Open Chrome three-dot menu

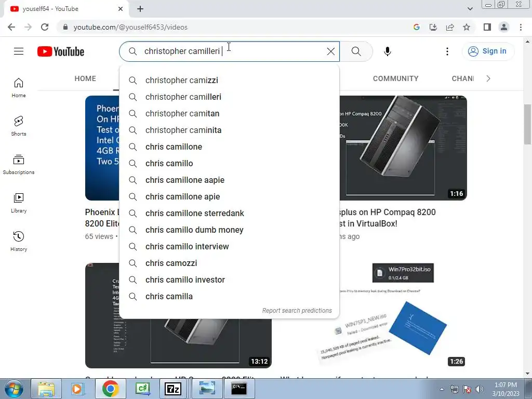pos(521,27)
